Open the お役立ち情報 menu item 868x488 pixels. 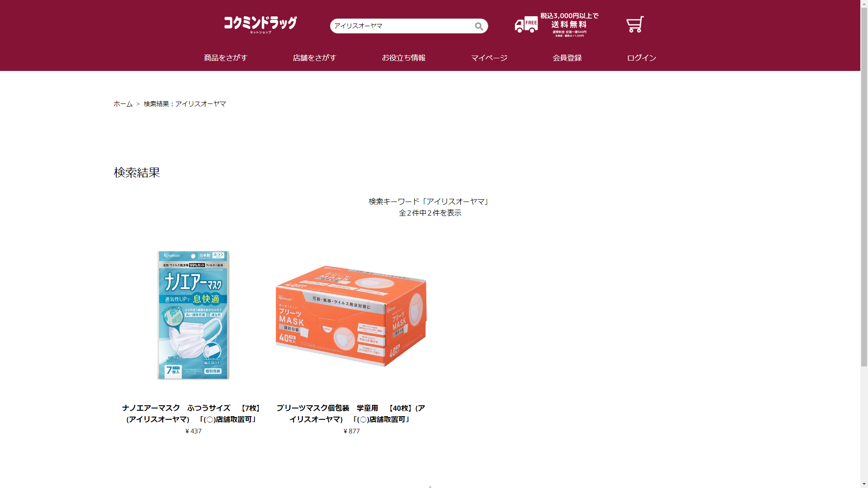[x=404, y=58]
